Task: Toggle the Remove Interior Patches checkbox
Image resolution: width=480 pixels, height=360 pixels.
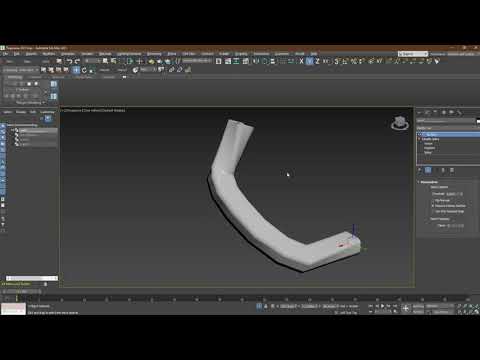Action: (x=433, y=206)
